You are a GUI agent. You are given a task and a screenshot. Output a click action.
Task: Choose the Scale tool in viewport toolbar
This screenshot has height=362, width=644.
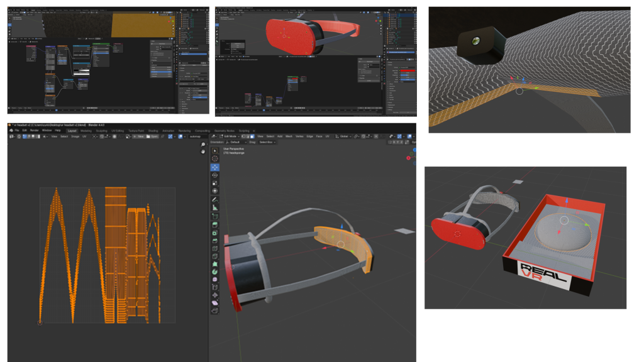click(x=215, y=183)
